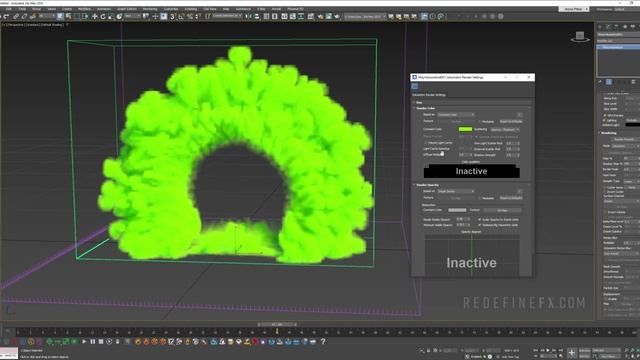Pause simulation in Phoenix toolbar
Image resolution: width=640 pixels, height=360 pixels.
click(93, 342)
